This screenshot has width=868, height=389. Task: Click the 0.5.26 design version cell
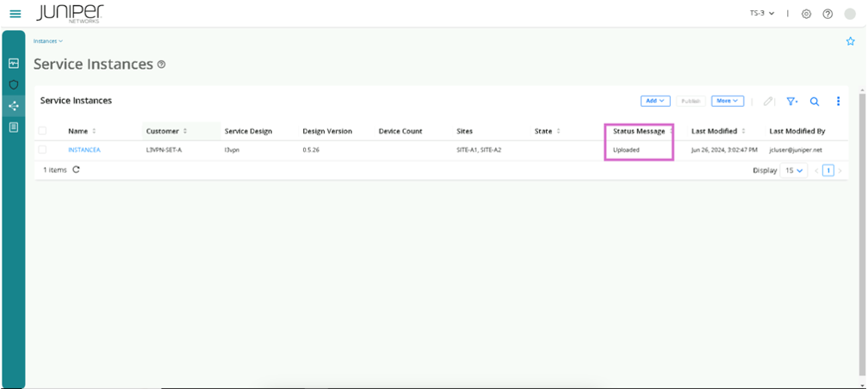[310, 150]
